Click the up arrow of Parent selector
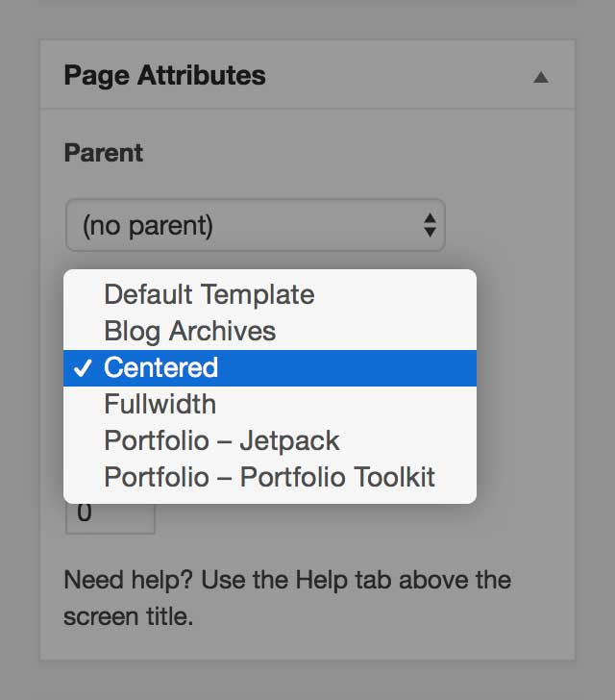 430,218
